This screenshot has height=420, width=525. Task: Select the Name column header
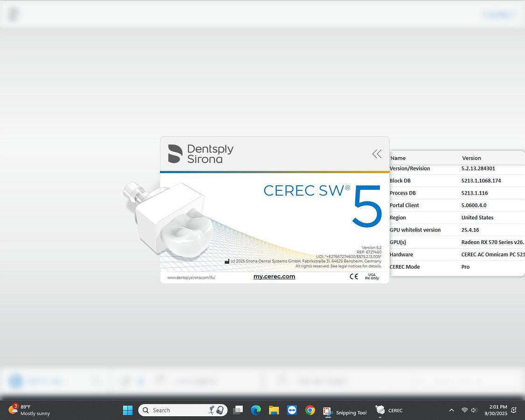tap(398, 158)
